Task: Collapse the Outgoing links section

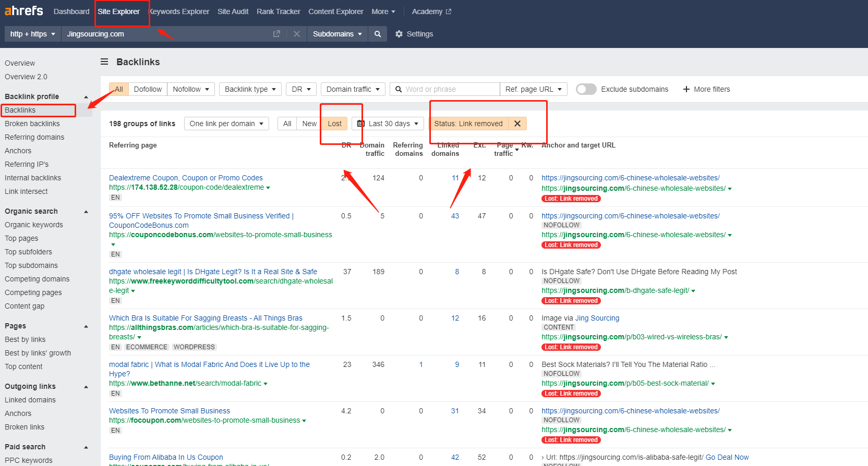Action: tap(86, 387)
